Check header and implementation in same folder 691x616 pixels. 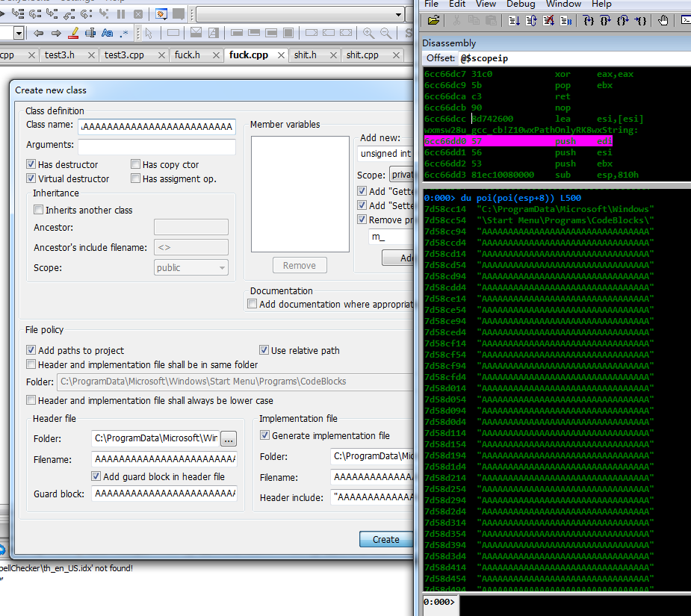(x=31, y=364)
